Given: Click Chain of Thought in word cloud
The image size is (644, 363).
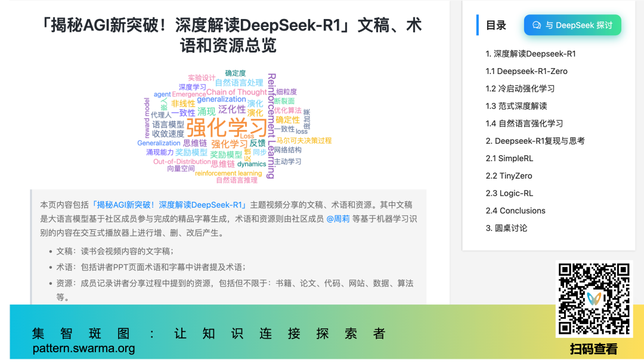Looking at the screenshot, I should [x=236, y=92].
